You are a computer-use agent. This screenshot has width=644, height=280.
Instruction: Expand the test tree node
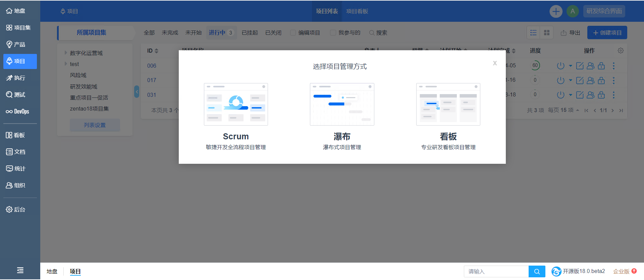(66, 64)
